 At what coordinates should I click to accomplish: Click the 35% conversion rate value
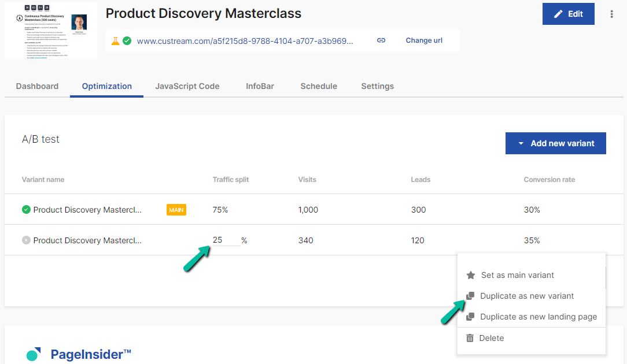pyautogui.click(x=532, y=240)
